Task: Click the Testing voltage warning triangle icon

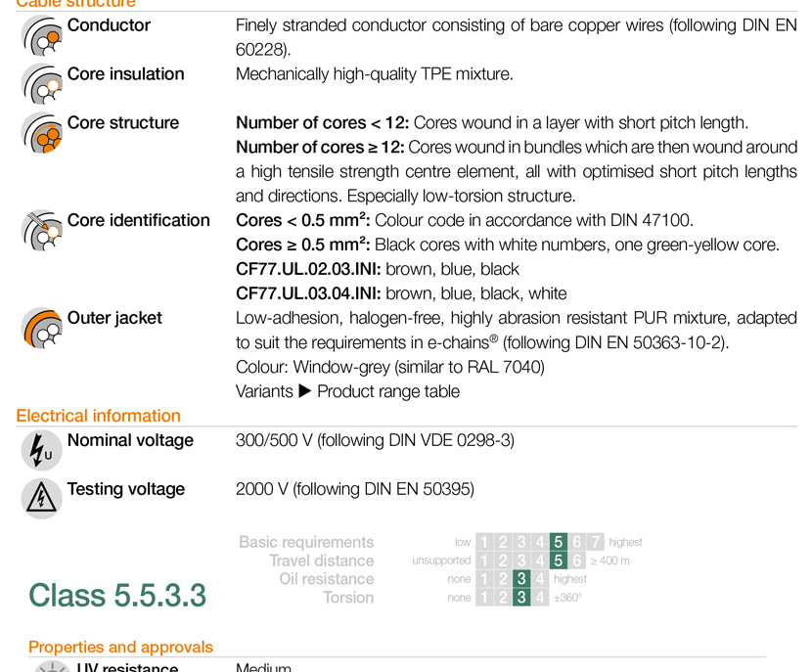Action: tap(42, 499)
